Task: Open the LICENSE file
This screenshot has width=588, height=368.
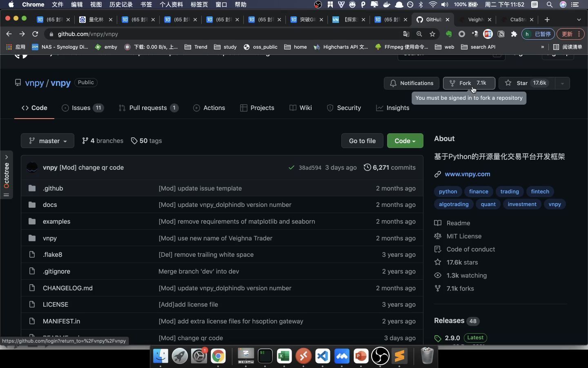Action: [56, 305]
